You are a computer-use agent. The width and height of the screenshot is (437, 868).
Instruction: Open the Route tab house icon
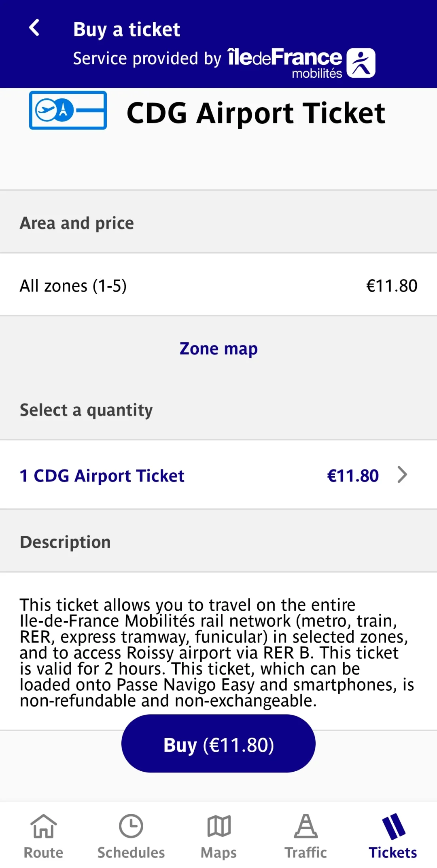(x=44, y=826)
